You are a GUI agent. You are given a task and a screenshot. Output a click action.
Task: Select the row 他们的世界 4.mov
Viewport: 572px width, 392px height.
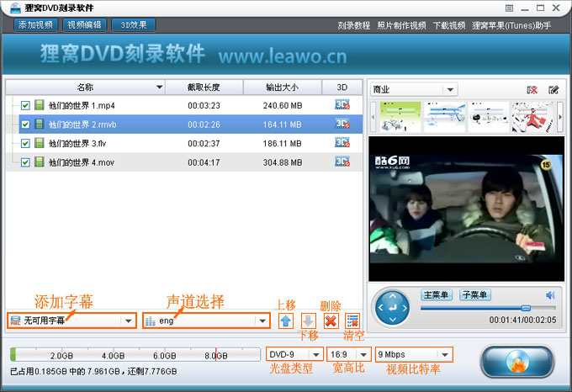click(184, 162)
